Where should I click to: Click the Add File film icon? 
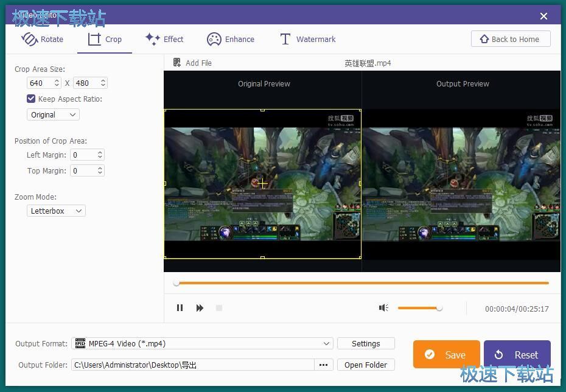click(177, 63)
